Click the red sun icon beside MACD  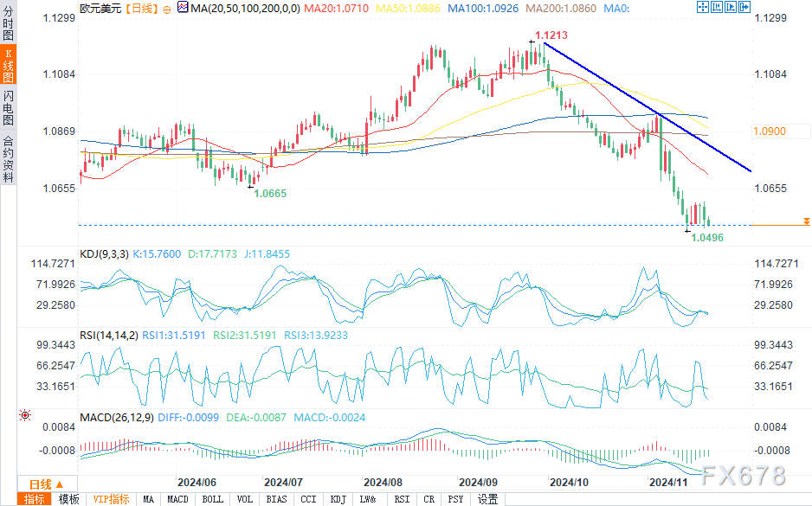[25, 415]
